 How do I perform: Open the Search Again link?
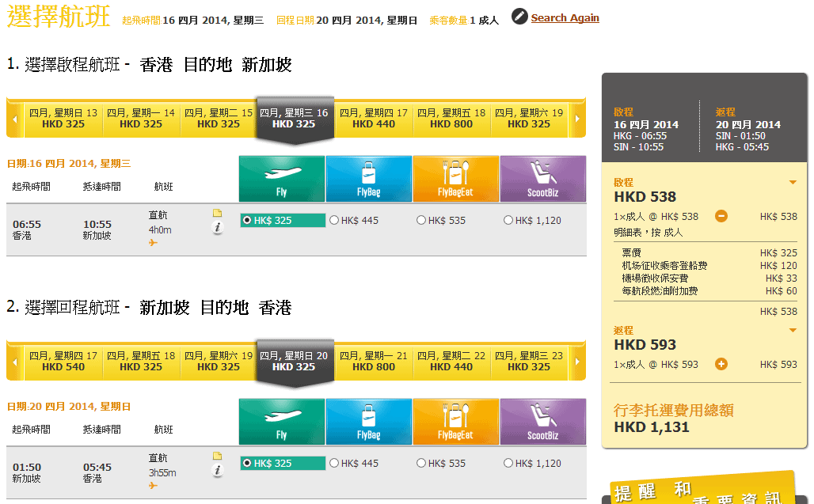[565, 17]
